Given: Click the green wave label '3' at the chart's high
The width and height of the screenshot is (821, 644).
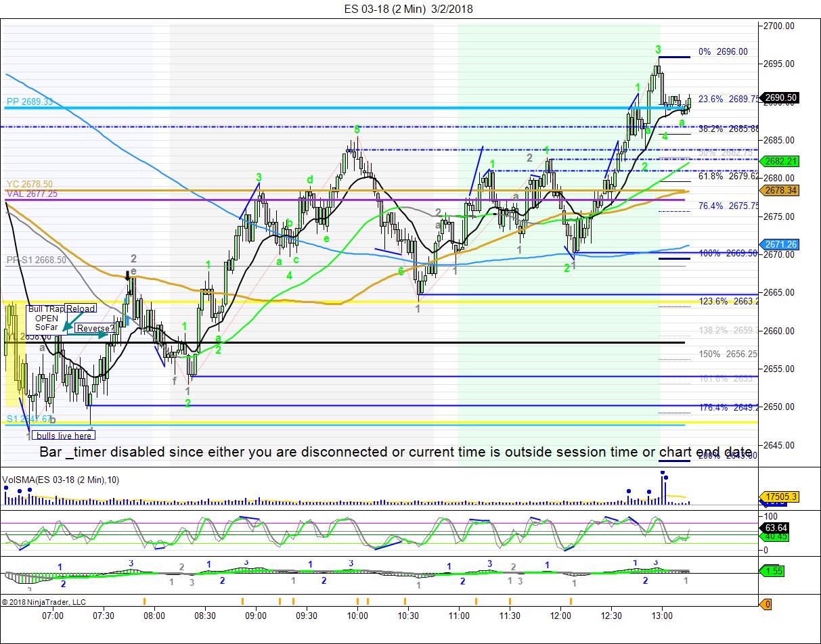Looking at the screenshot, I should tap(658, 49).
